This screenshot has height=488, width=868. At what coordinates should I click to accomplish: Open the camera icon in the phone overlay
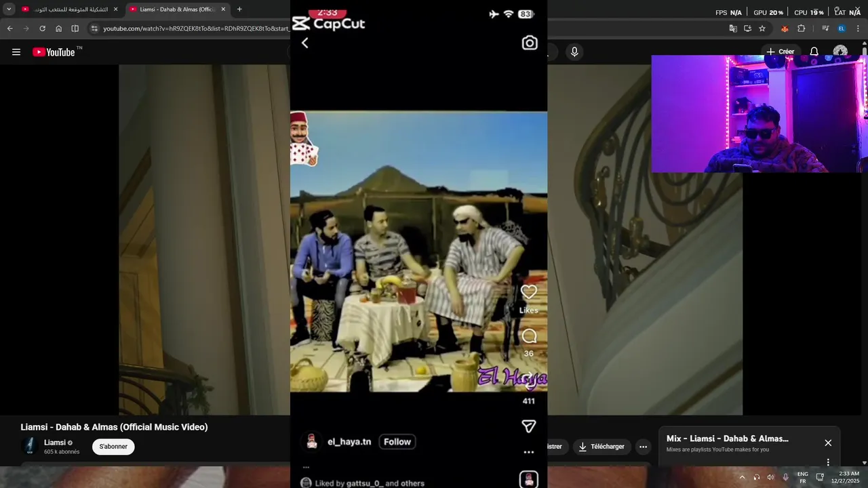[x=530, y=43]
